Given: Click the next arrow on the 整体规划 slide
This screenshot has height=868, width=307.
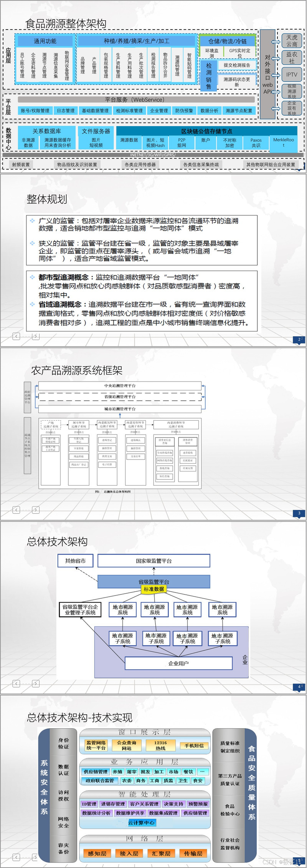Looking at the screenshot, I should (36, 336).
